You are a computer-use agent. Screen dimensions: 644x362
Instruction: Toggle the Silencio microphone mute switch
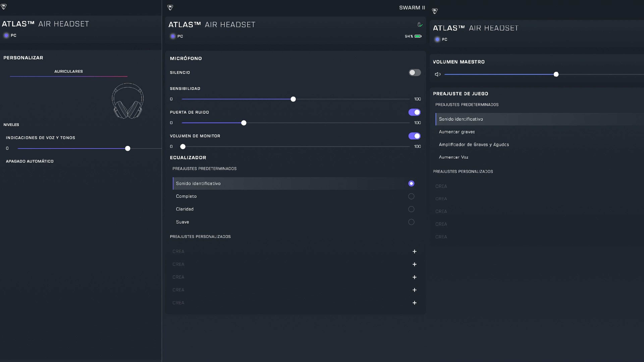click(415, 72)
